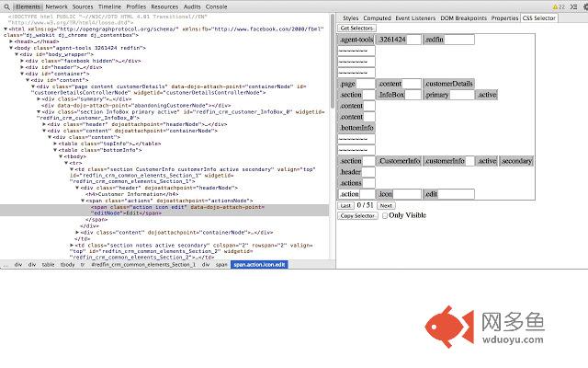Screen dimensions: 588x368
Task: Toggle the .secondary selector chip
Action: (516, 161)
